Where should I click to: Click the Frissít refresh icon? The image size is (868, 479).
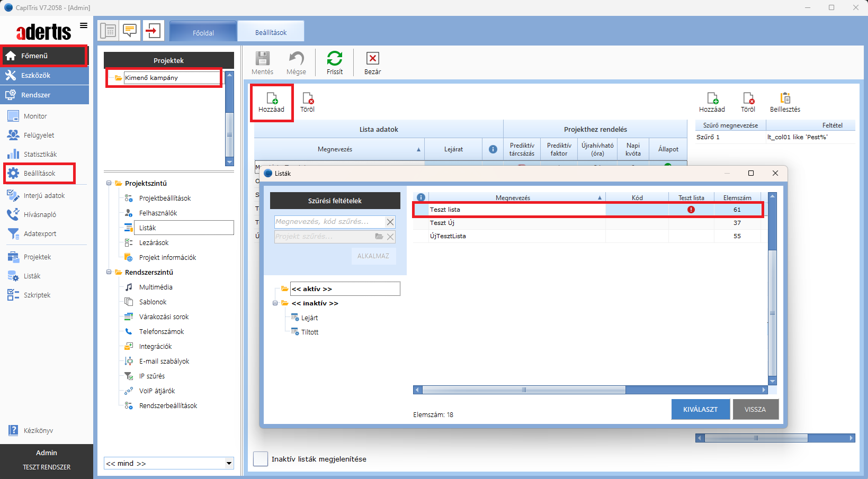334,59
